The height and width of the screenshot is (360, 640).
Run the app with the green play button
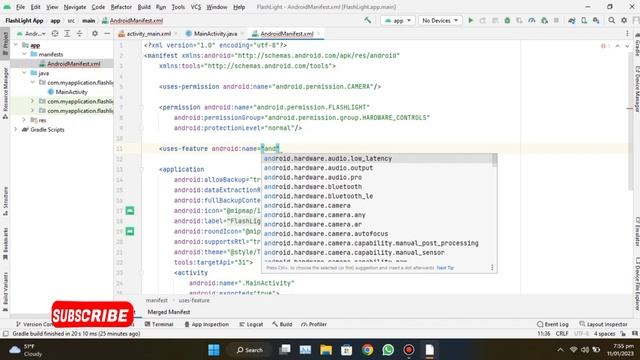tap(471, 20)
